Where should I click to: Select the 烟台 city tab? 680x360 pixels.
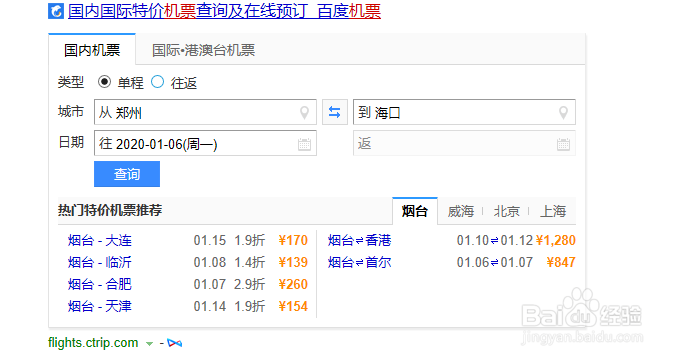point(415,211)
